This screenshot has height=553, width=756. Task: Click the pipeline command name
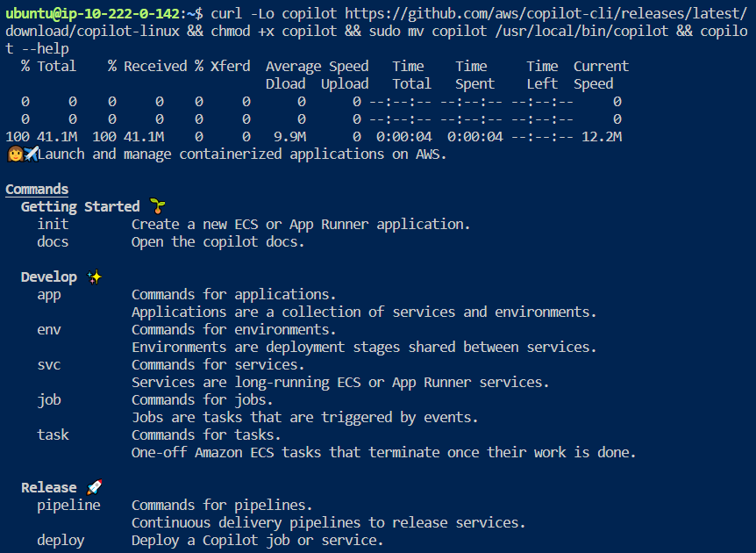[x=68, y=506]
